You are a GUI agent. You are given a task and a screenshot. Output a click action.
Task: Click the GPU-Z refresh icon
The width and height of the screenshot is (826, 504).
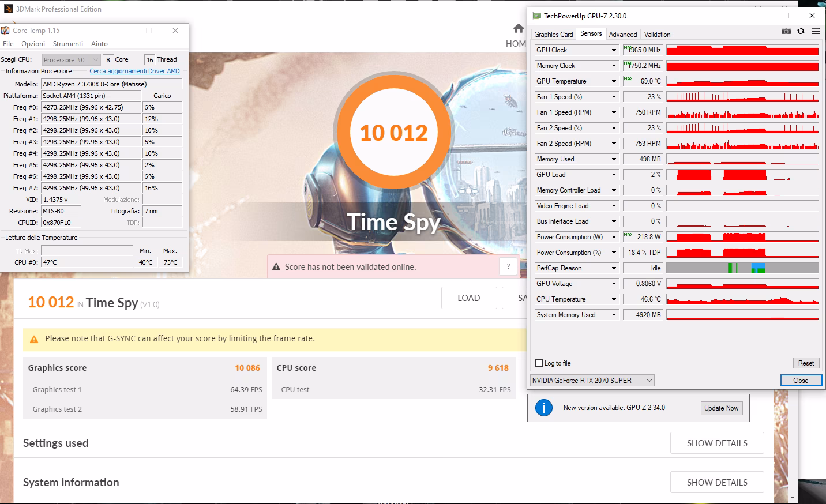click(801, 31)
